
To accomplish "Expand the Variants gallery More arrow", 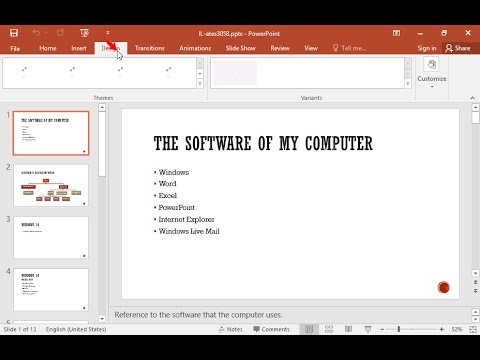I will pyautogui.click(x=408, y=83).
